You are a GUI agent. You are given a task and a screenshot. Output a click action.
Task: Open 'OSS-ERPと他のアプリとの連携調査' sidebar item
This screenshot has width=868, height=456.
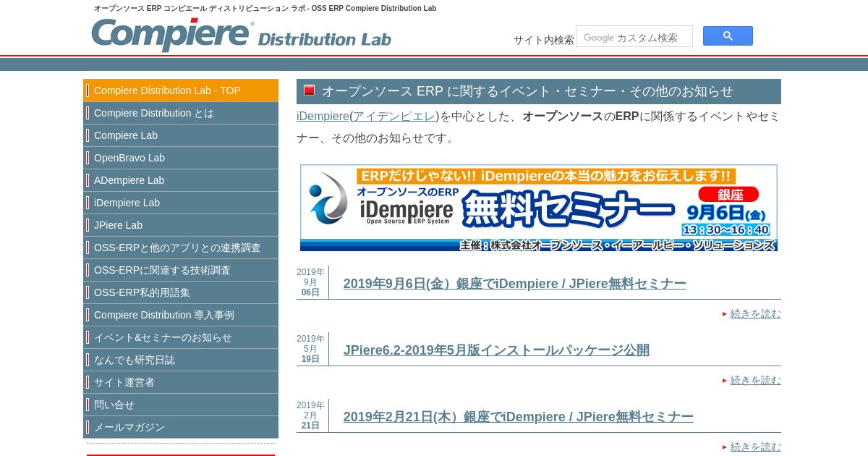[x=181, y=248]
